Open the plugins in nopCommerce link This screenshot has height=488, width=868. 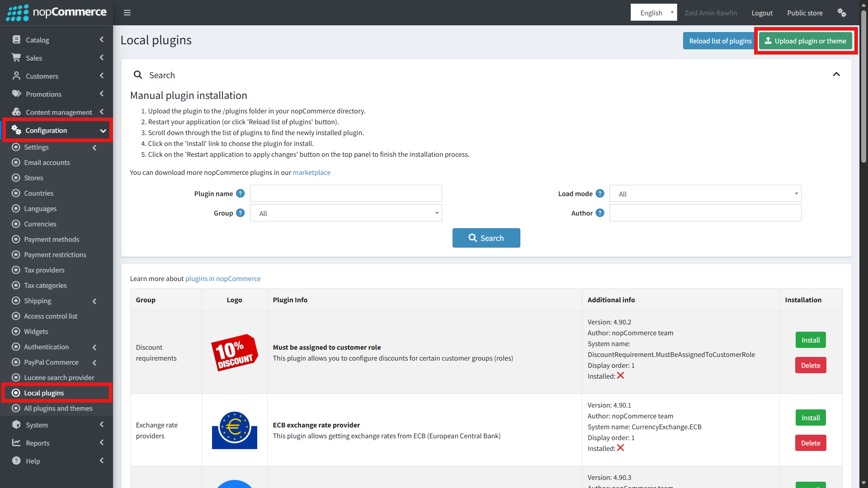pos(223,278)
